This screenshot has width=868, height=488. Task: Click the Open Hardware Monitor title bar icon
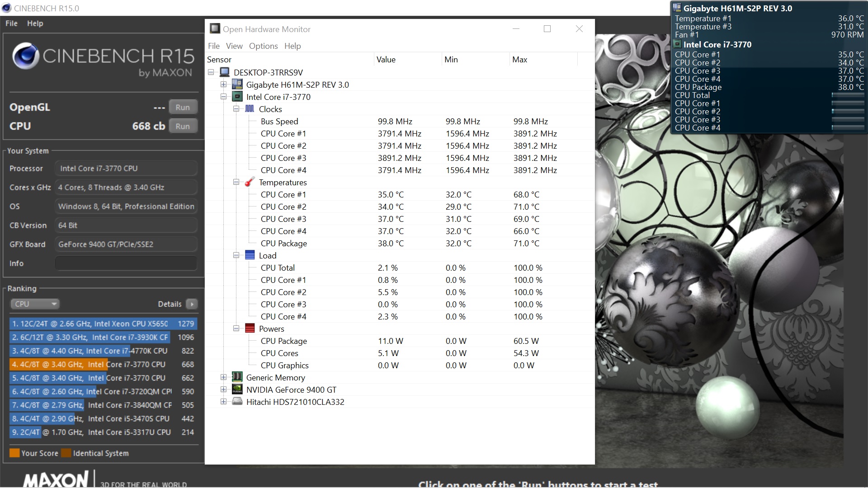click(215, 29)
